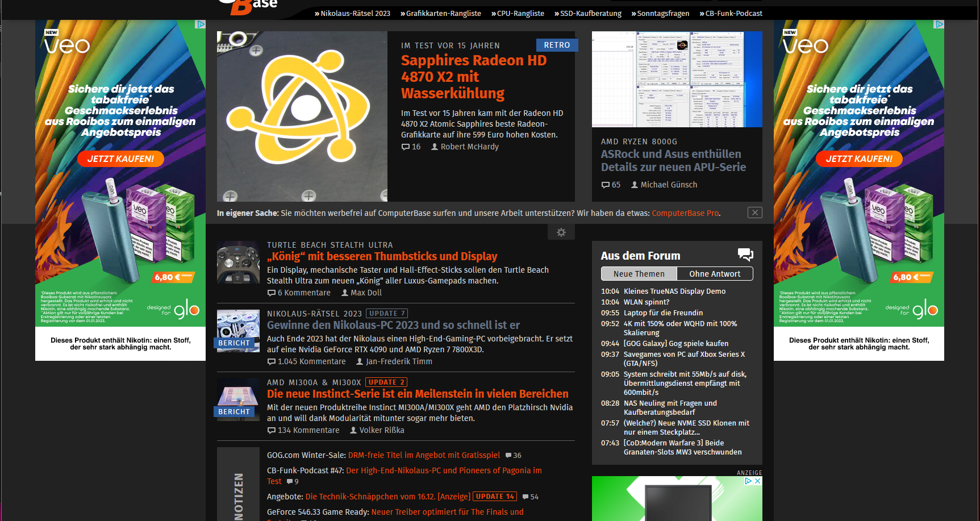
Task: Click the UPDATE 7 badge on the Nikolaus-Rätsel article
Action: coord(387,313)
